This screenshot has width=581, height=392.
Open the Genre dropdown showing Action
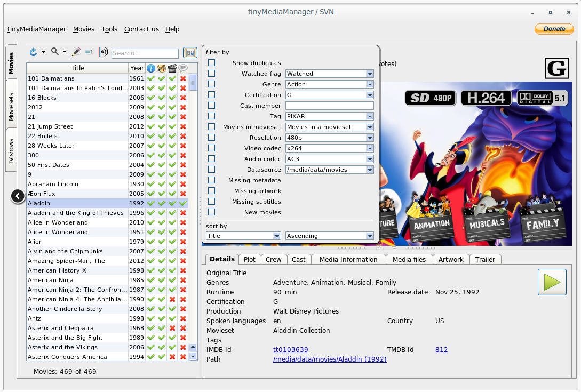329,84
